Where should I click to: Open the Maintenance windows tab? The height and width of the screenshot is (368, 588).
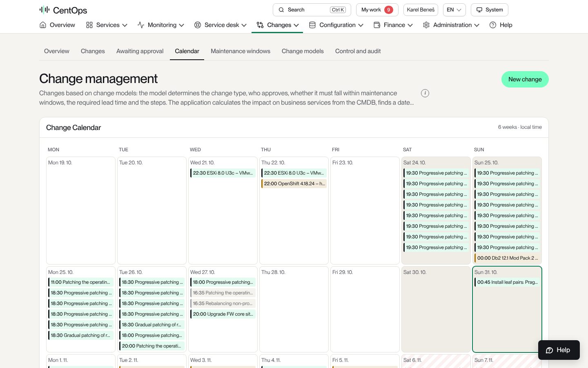tap(241, 51)
